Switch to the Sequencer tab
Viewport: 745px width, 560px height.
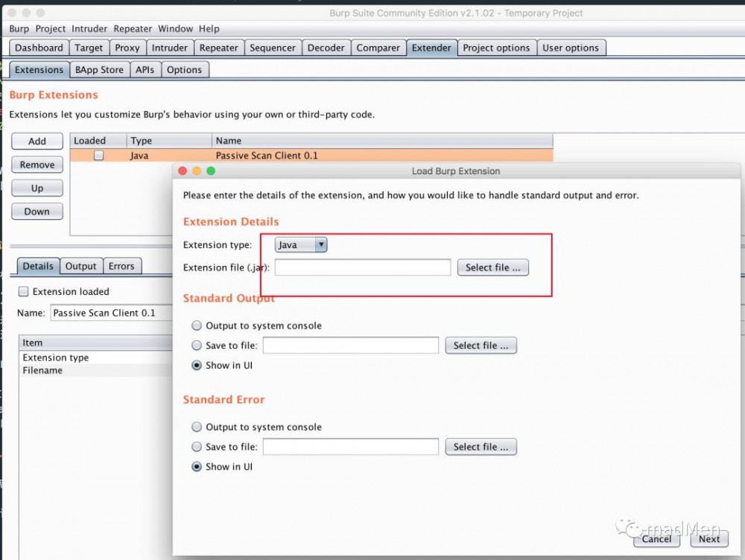(x=273, y=48)
